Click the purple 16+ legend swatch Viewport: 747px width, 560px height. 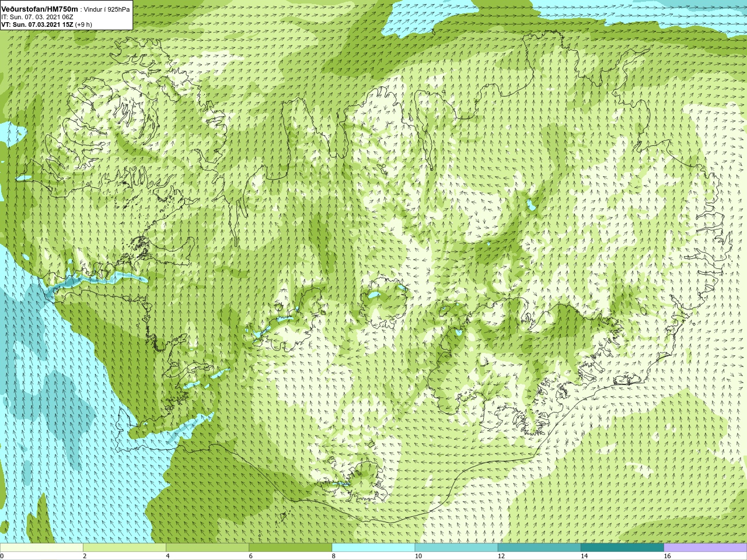point(705,548)
